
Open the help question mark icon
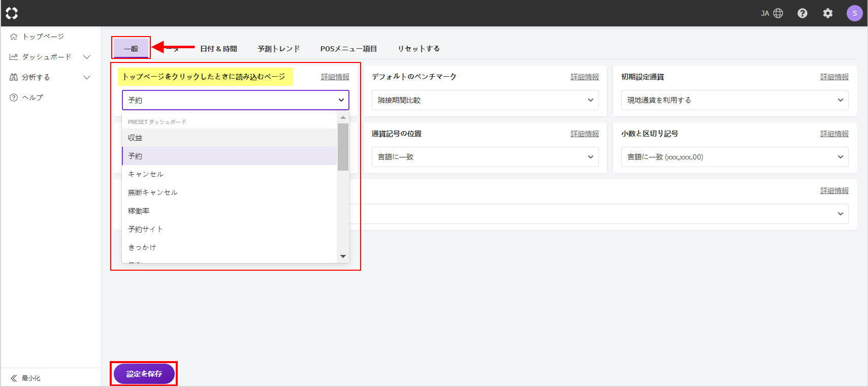802,13
